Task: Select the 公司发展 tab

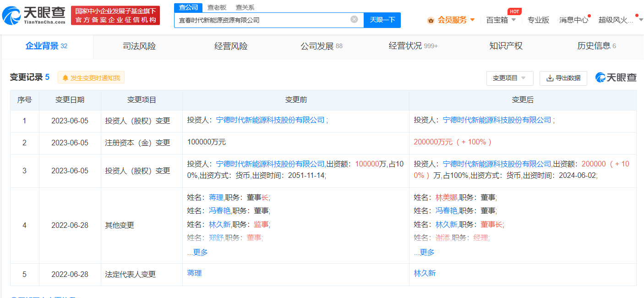Action: tap(322, 46)
